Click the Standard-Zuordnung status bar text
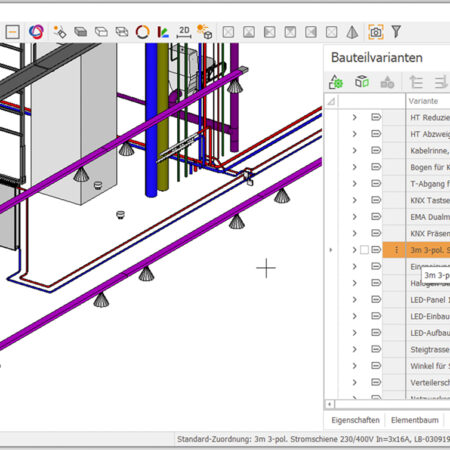This screenshot has height=450, width=450. [313, 439]
